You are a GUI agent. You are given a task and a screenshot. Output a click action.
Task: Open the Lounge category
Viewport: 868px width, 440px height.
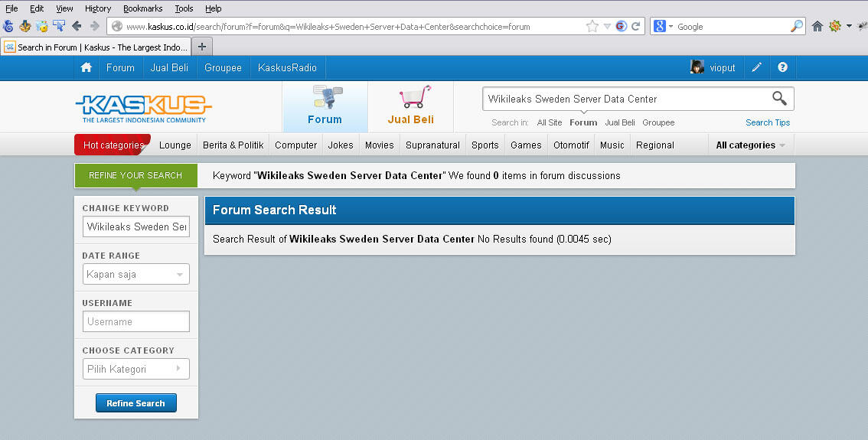pos(175,145)
